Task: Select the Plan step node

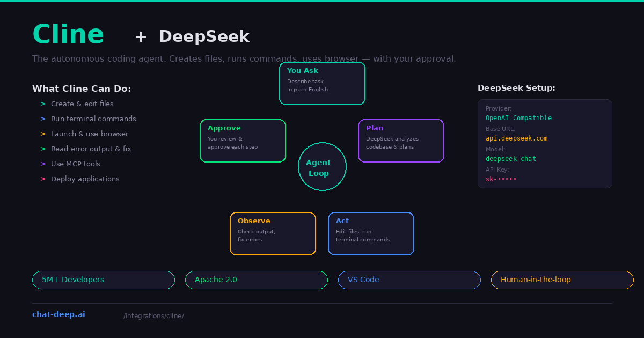Action: 401,141
